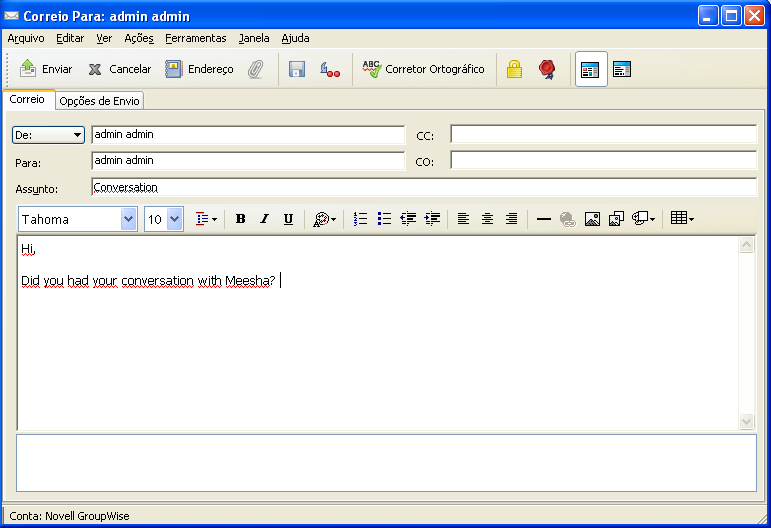Switch to Opções de Envio tab
771x528 pixels.
(x=99, y=101)
